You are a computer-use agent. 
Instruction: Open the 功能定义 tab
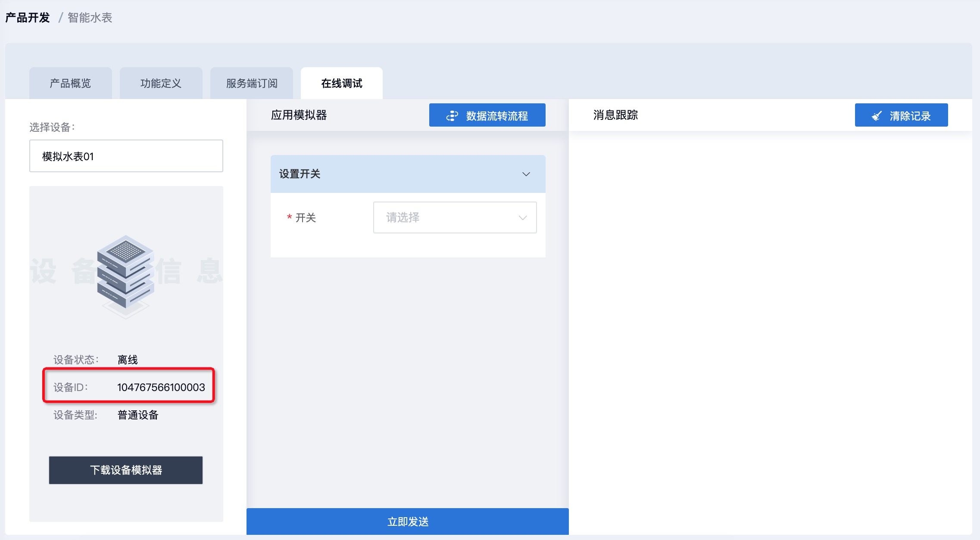click(x=161, y=83)
